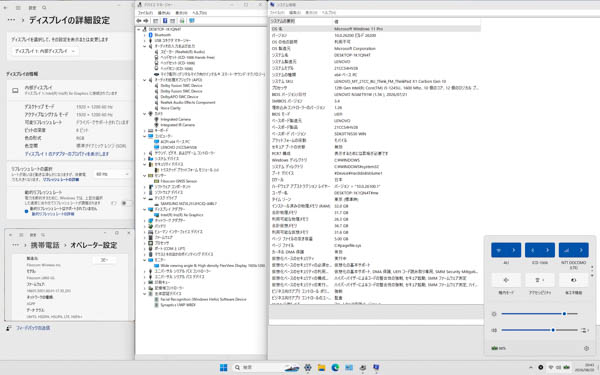The width and height of the screenshot is (600, 375).
Task: Click the Back arrow in Device Manager toolbar
Action: 139,21
